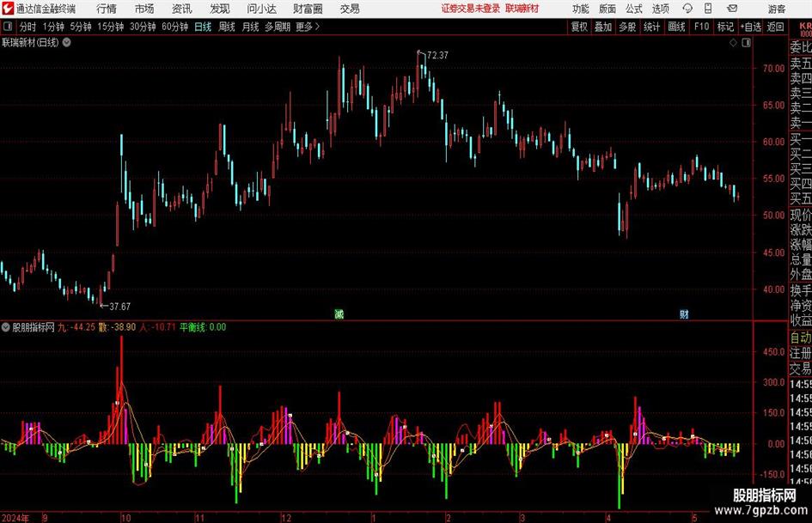
Task: Switch to 15分钟 period tab
Action: coord(110,27)
